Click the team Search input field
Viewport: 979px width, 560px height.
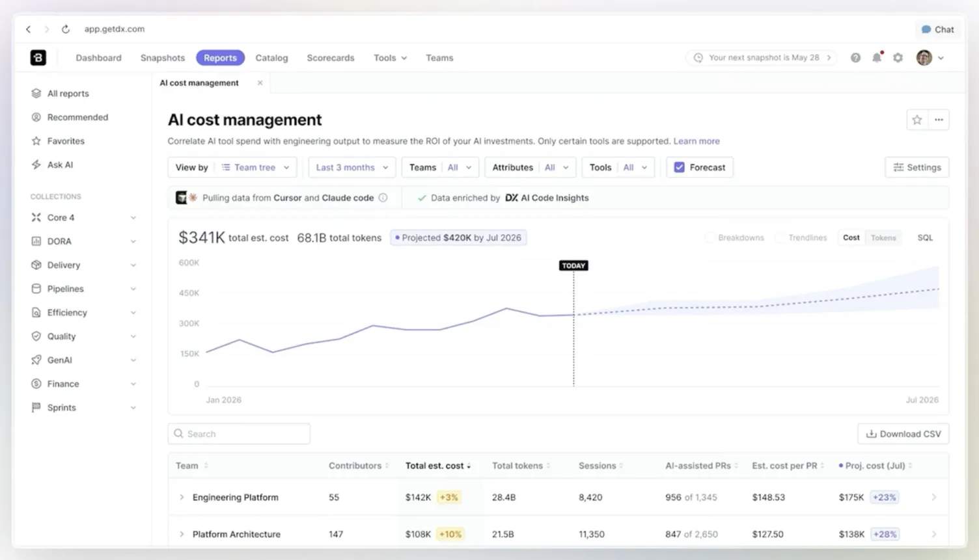[x=239, y=434]
